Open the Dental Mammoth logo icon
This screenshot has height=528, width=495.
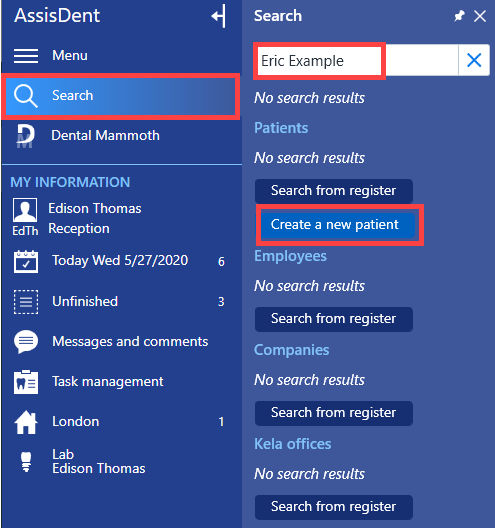point(26,136)
